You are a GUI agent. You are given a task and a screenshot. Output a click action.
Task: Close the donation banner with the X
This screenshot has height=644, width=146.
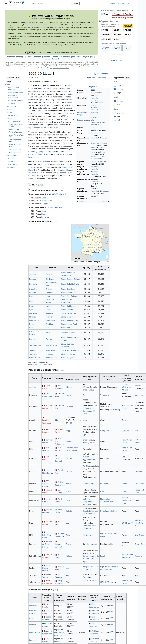click(132, 11)
